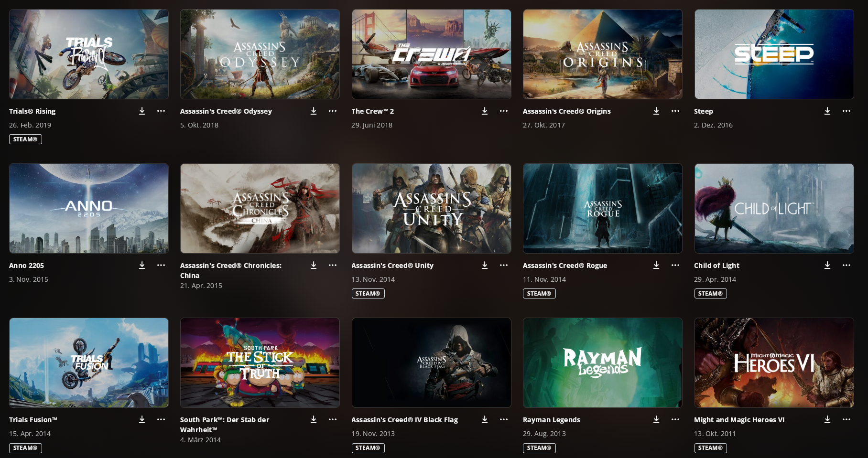The image size is (868, 458).
Task: Open more options for Steep
Action: pos(846,111)
